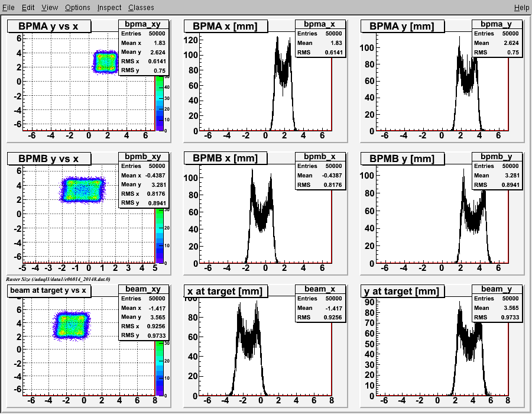Select the 'BPMA y vs x' title box
Viewport: 532px width, 414px height.
click(x=49, y=26)
